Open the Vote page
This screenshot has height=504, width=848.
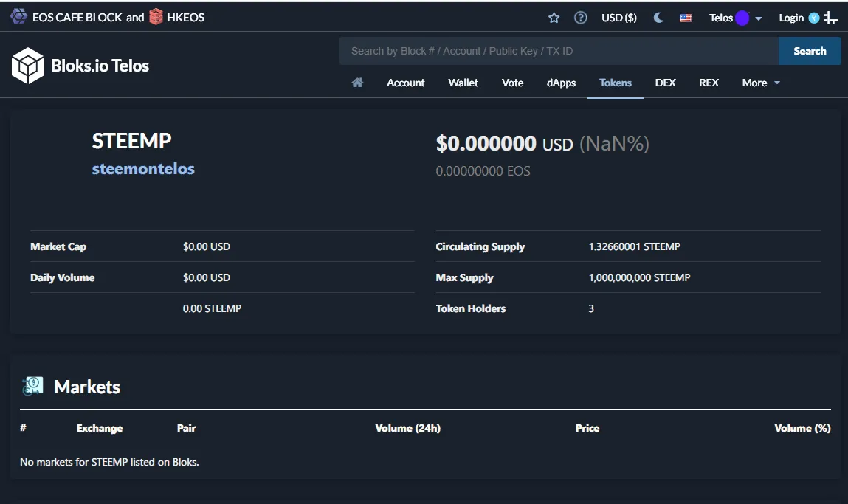point(512,83)
